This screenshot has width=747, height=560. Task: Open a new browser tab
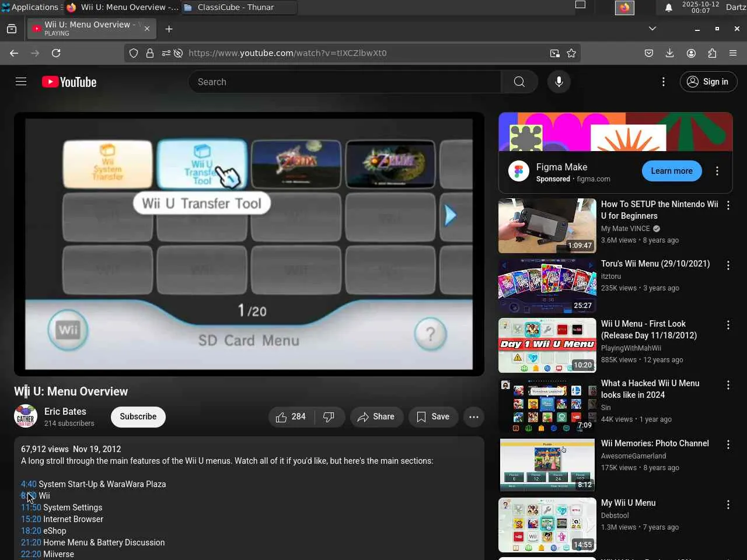(169, 29)
